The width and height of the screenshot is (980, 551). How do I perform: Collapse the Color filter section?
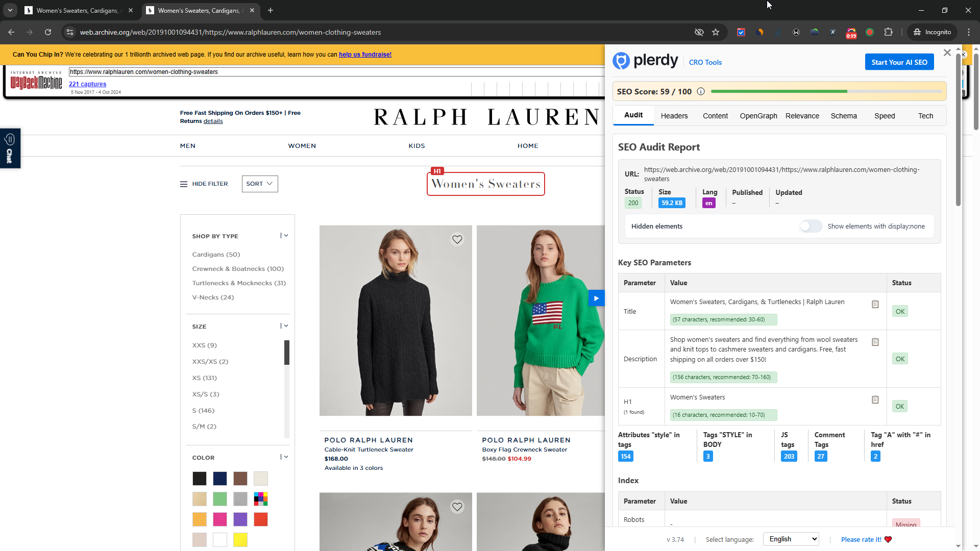(x=285, y=457)
